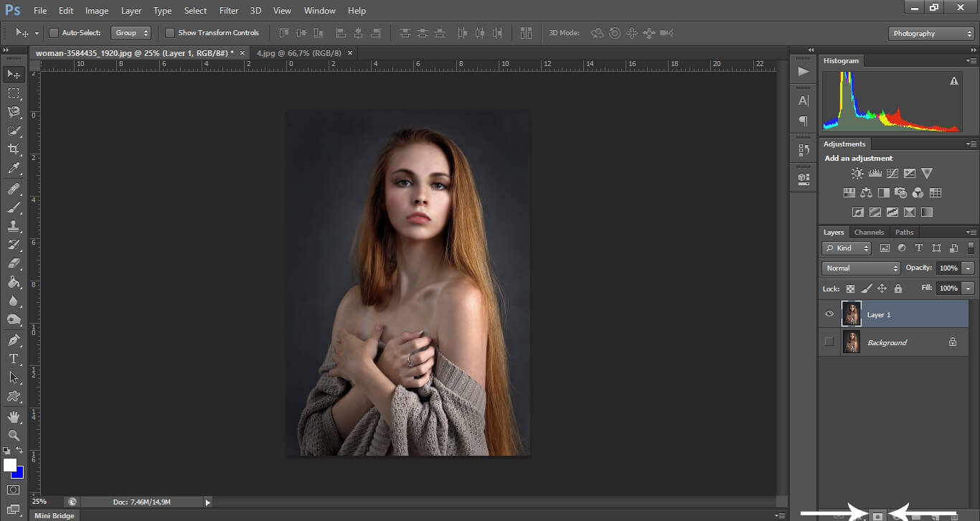The height and width of the screenshot is (521, 980).
Task: Switch to the 4.jpg document tab
Action: (x=301, y=53)
